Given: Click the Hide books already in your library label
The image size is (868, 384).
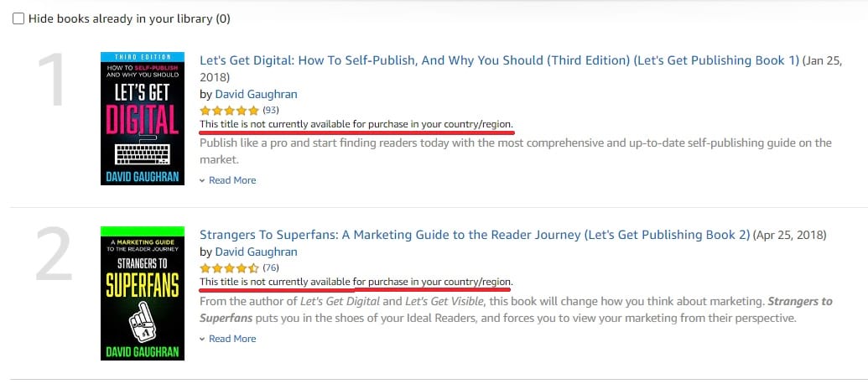Looking at the screenshot, I should [129, 18].
